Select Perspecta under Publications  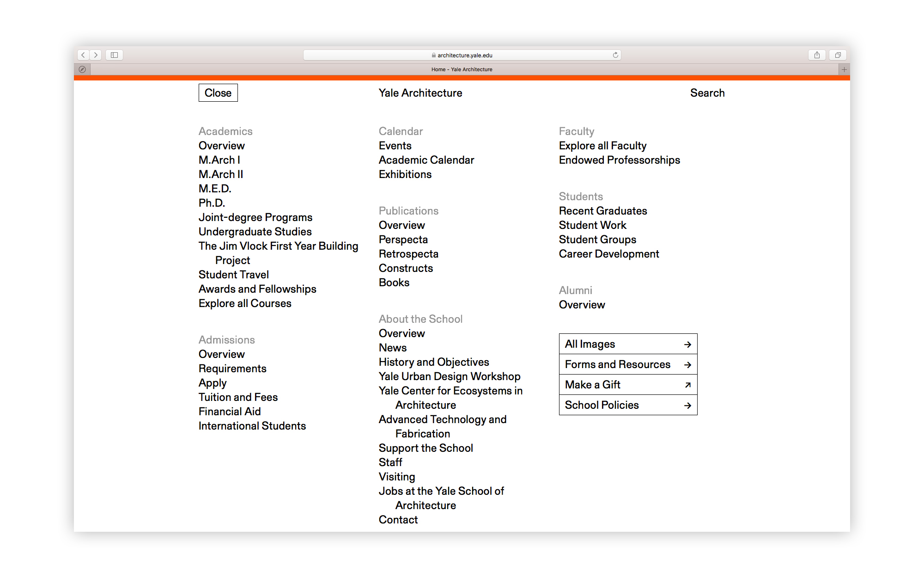click(x=403, y=240)
